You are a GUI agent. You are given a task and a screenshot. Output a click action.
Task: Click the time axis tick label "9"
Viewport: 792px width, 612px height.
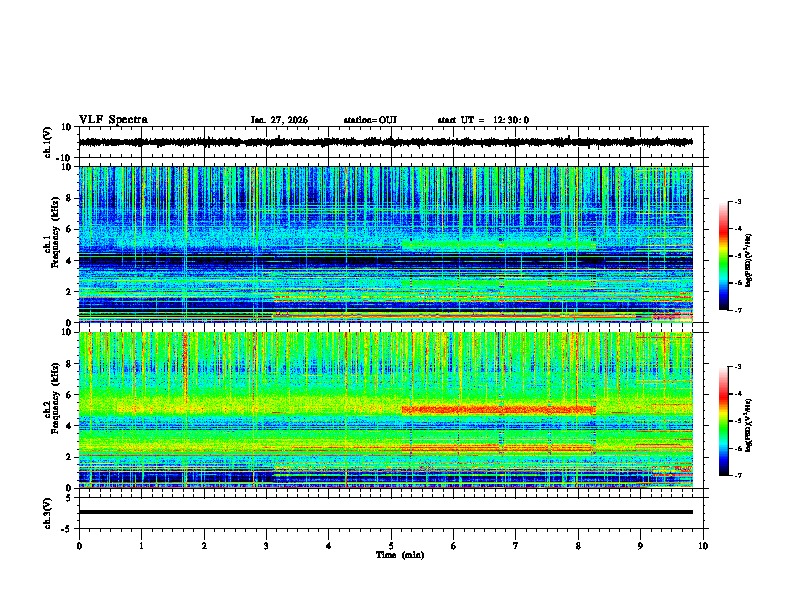click(640, 546)
